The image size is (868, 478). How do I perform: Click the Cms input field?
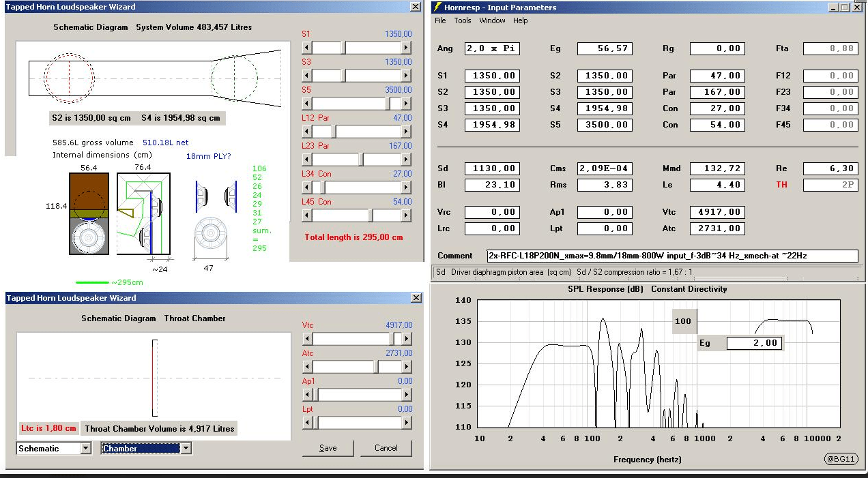point(605,168)
